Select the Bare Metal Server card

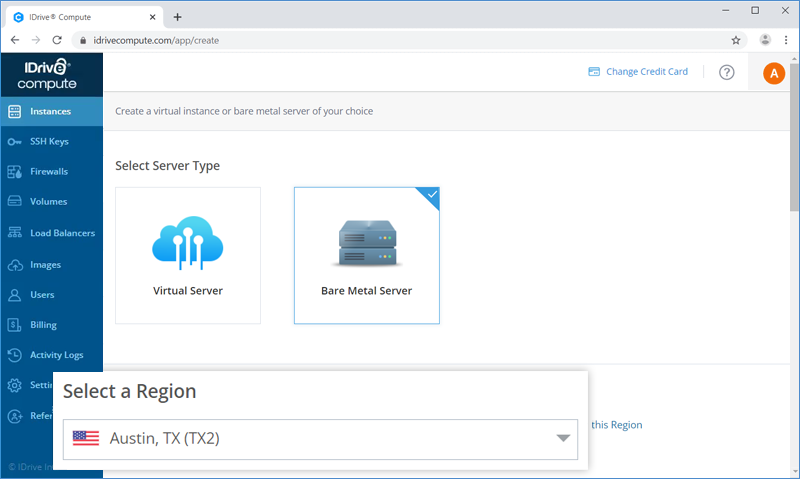click(366, 256)
